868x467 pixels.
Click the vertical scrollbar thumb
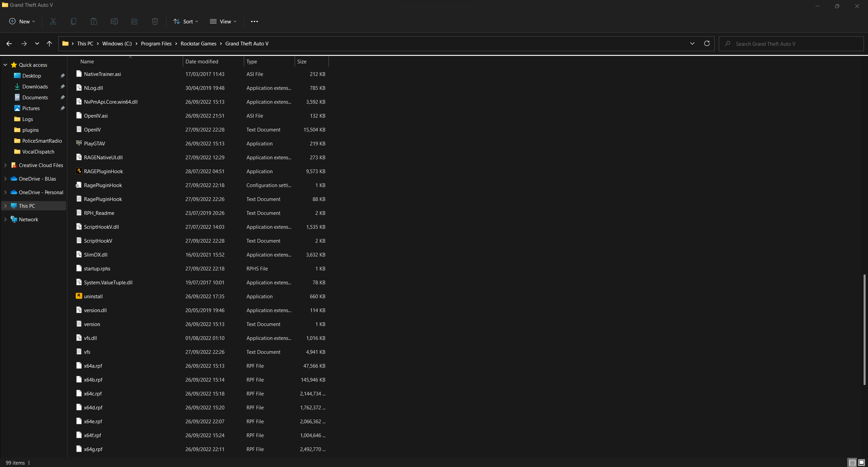point(864,329)
